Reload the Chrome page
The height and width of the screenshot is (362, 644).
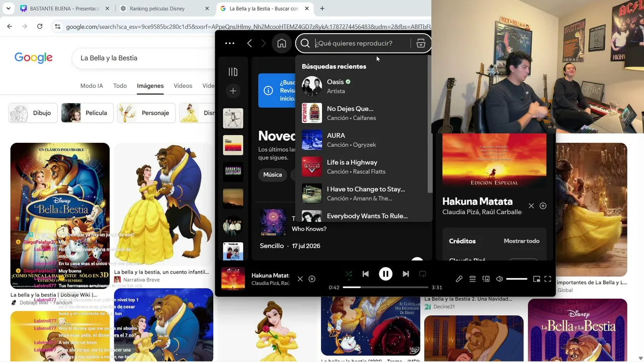(x=40, y=27)
